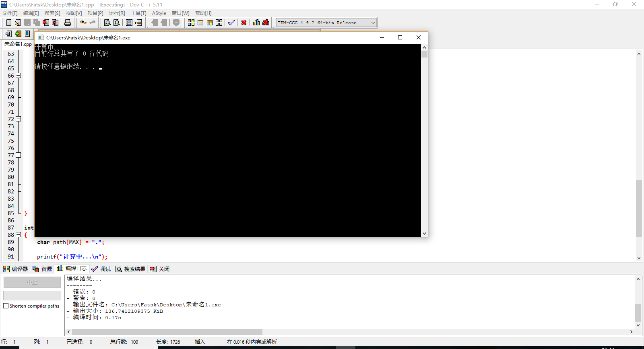Open the 编辑[E] menu
The width and height of the screenshot is (644, 349).
click(x=31, y=13)
